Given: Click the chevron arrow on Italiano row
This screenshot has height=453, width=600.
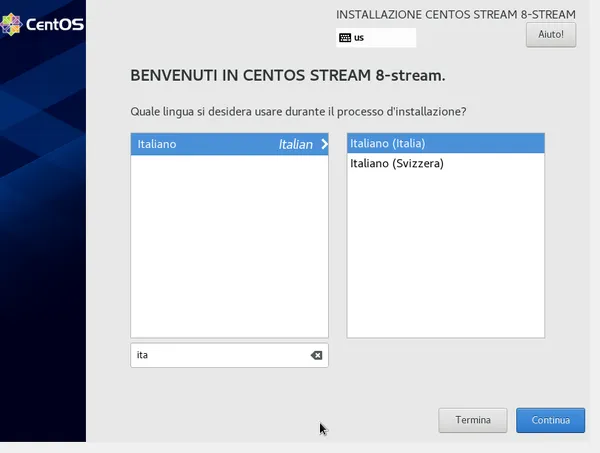Looking at the screenshot, I should (x=324, y=144).
